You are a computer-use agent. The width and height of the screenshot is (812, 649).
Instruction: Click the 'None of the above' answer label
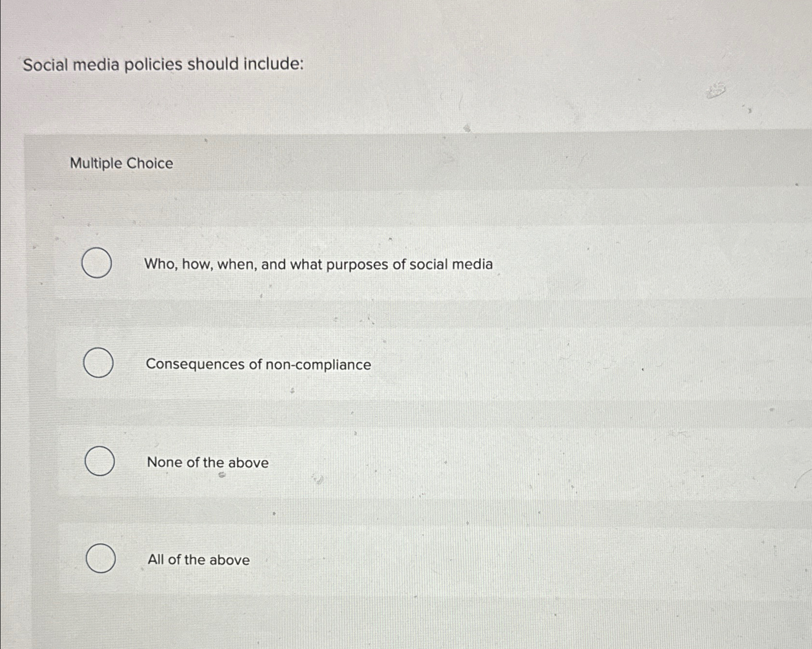pos(207,462)
